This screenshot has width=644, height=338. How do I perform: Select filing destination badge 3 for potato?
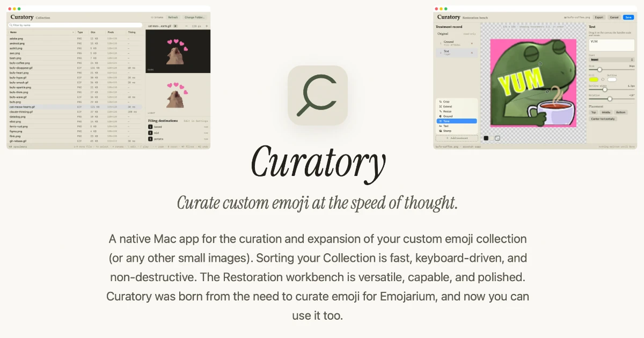tap(150, 139)
